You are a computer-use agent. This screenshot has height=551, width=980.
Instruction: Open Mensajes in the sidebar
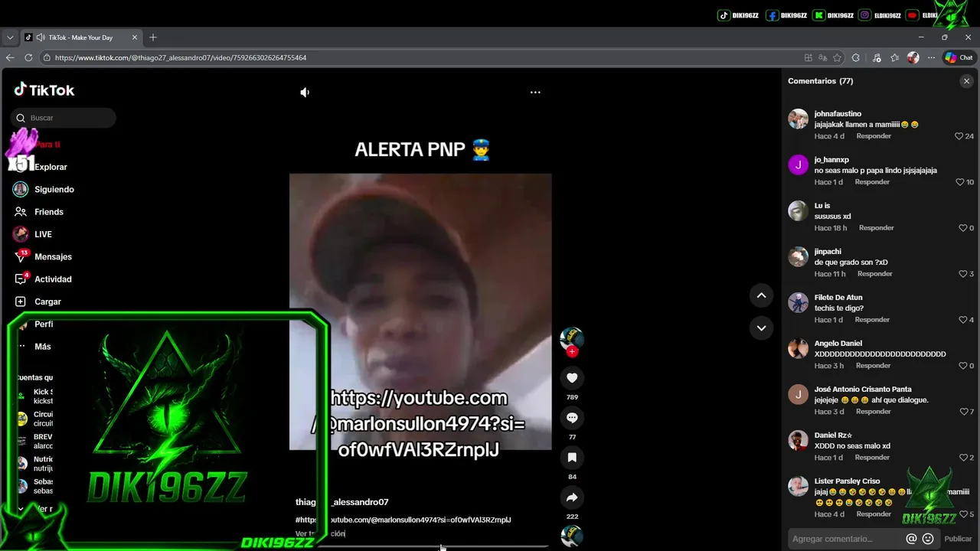click(x=52, y=257)
